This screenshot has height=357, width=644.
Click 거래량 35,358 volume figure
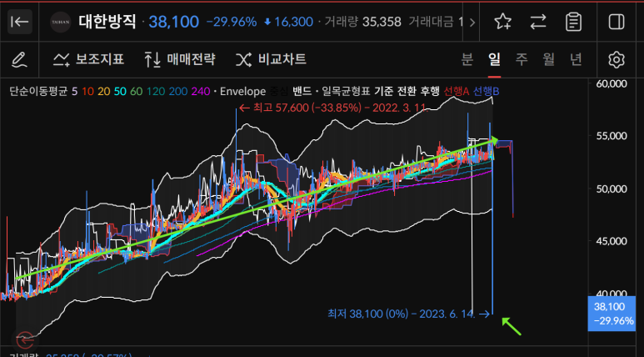click(362, 22)
